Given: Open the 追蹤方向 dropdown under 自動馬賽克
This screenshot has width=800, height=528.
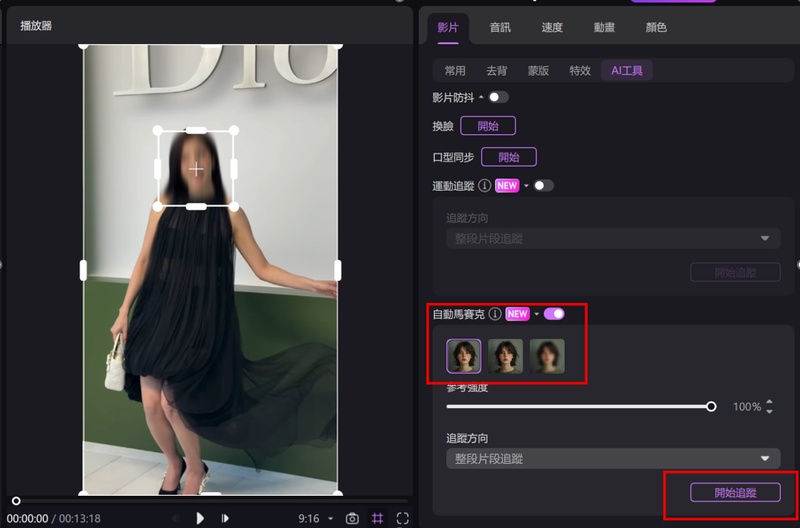Looking at the screenshot, I should (613, 459).
